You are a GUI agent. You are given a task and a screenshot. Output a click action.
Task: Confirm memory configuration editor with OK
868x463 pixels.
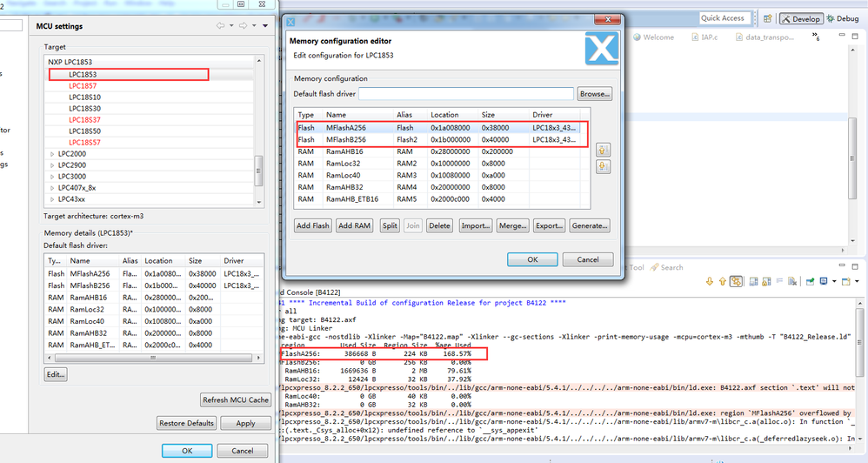(x=532, y=259)
